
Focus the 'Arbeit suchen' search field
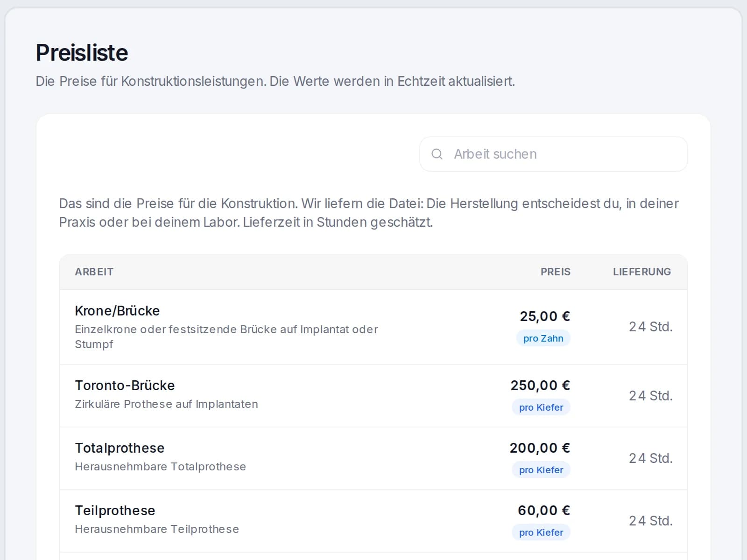[553, 154]
